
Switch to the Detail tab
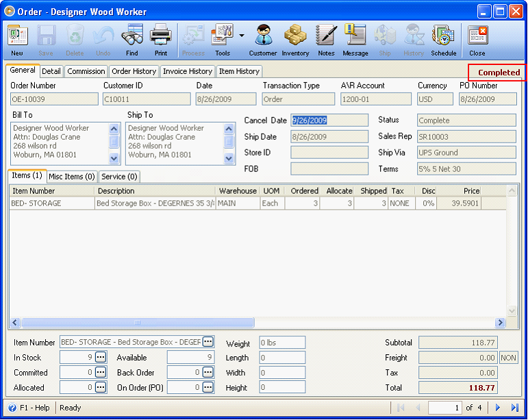51,71
